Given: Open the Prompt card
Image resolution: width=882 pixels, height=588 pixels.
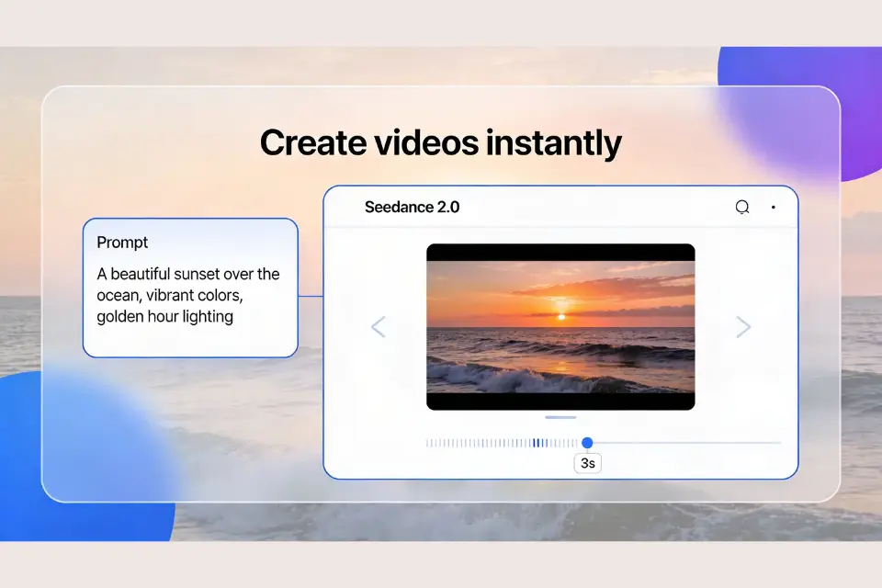Looking at the screenshot, I should tap(190, 287).
